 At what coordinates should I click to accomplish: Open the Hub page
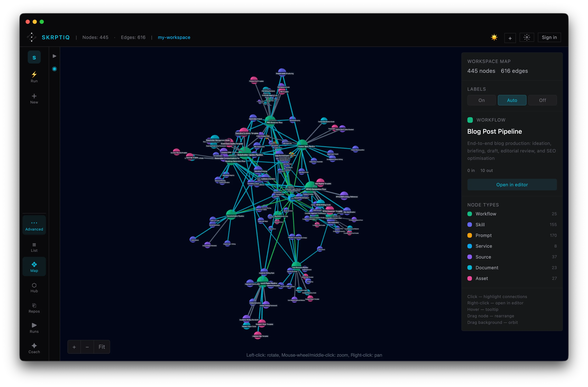(x=34, y=288)
